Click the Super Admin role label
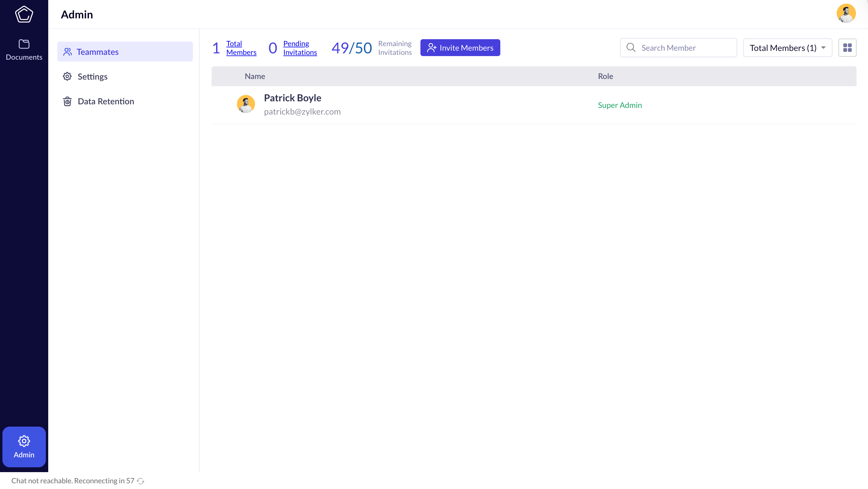868x489 pixels. 619,105
